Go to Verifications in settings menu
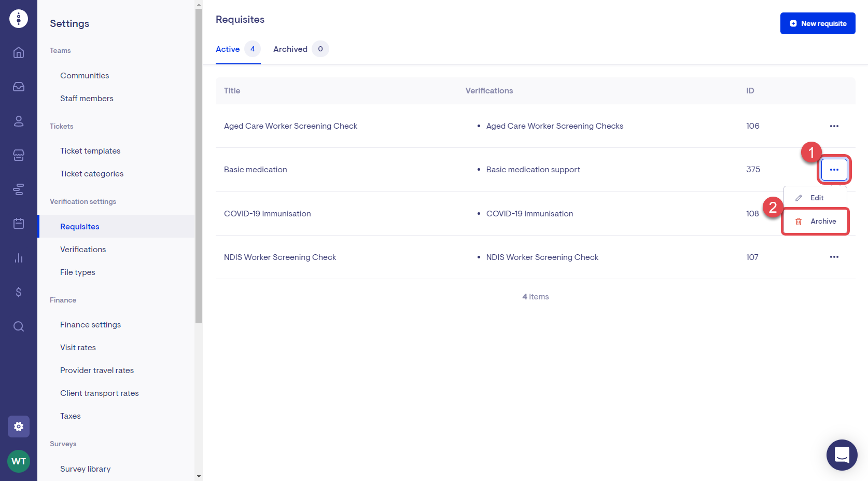The image size is (868, 481). coord(83,250)
